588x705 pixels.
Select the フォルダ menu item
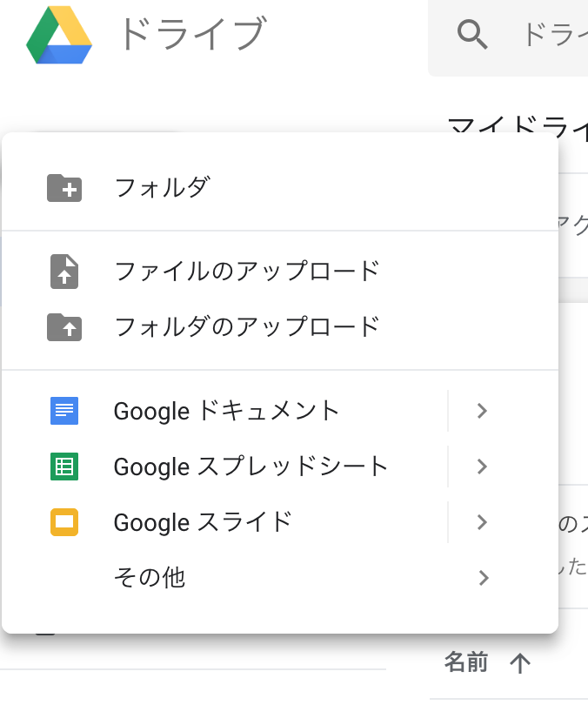[x=162, y=187]
